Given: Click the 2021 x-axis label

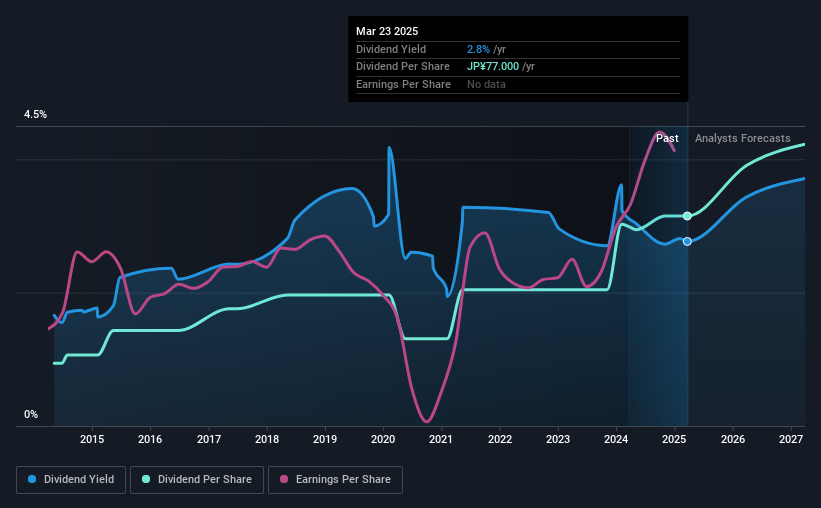Looking at the screenshot, I should pyautogui.click(x=441, y=439).
